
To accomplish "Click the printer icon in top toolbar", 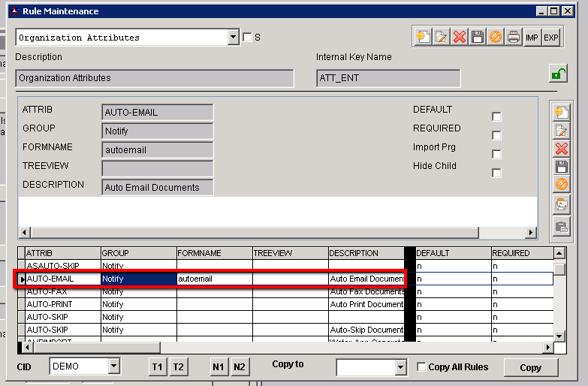I will tap(513, 37).
